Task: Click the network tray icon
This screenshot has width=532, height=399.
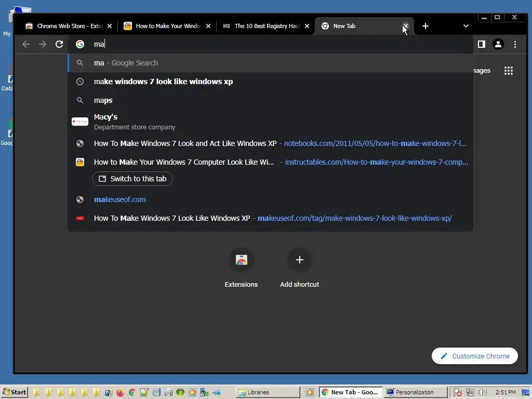Action: pos(470,393)
